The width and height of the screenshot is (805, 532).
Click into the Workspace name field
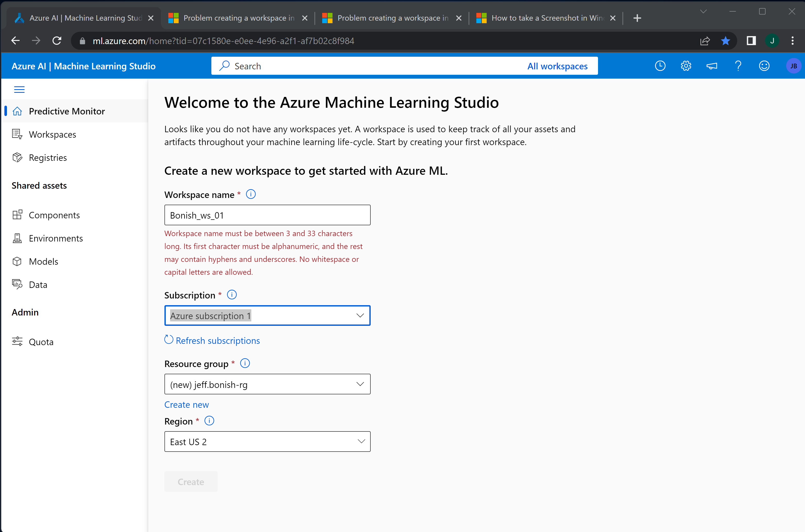pyautogui.click(x=267, y=215)
